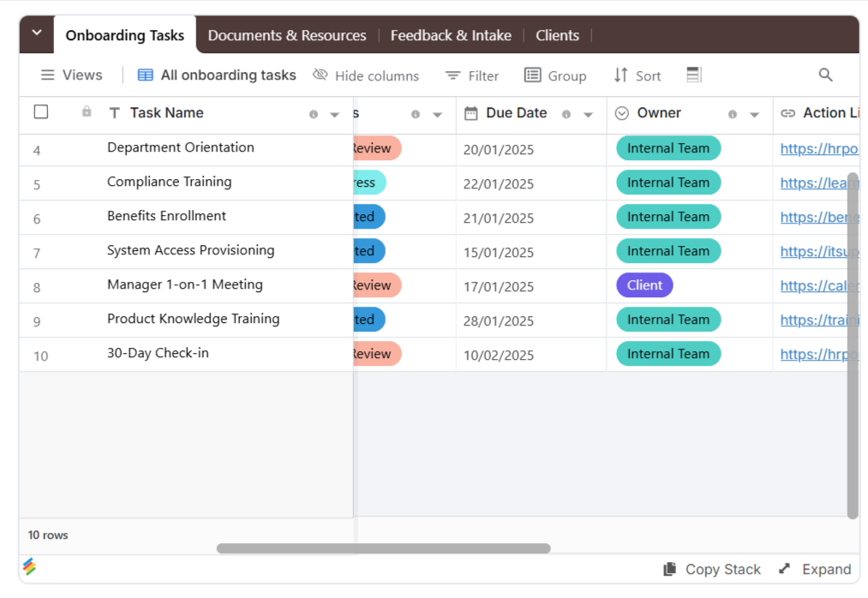Open the Task Name column dropdown arrow
The width and height of the screenshot is (868, 598).
pyautogui.click(x=334, y=115)
